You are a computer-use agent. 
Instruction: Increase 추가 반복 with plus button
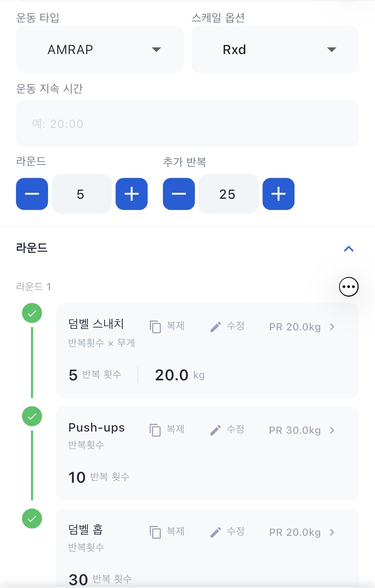pyautogui.click(x=278, y=194)
